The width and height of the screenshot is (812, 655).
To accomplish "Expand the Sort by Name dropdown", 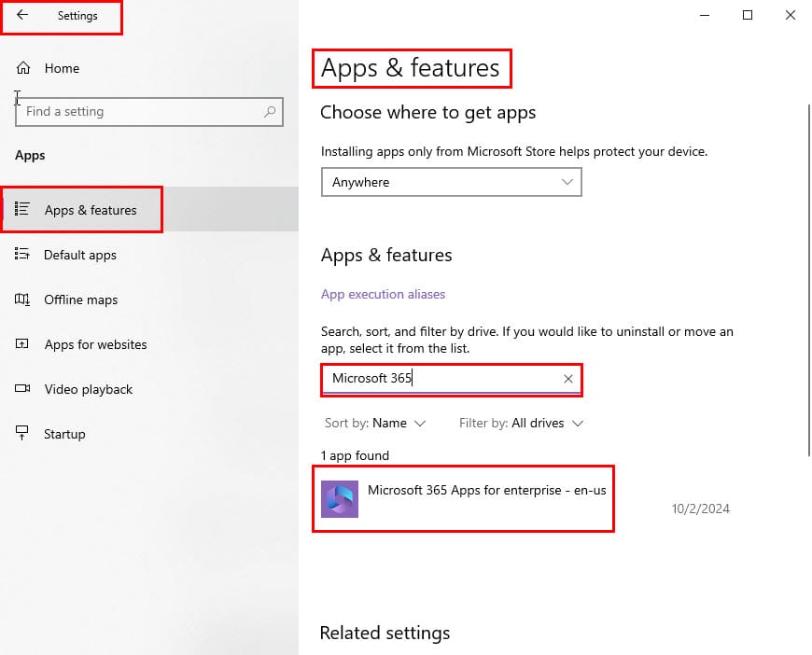I will point(375,423).
